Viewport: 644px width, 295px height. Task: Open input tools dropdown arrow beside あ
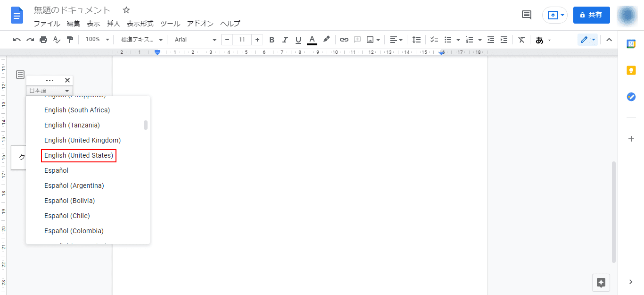point(549,40)
